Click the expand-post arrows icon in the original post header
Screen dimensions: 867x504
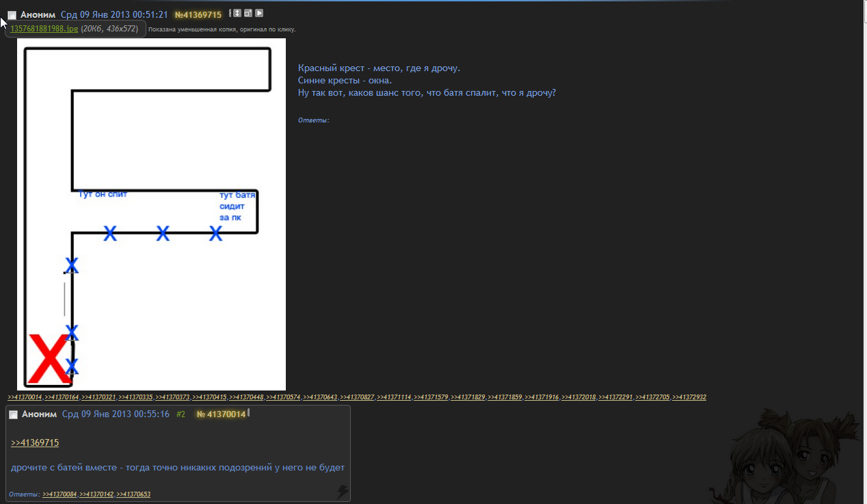coord(237,13)
